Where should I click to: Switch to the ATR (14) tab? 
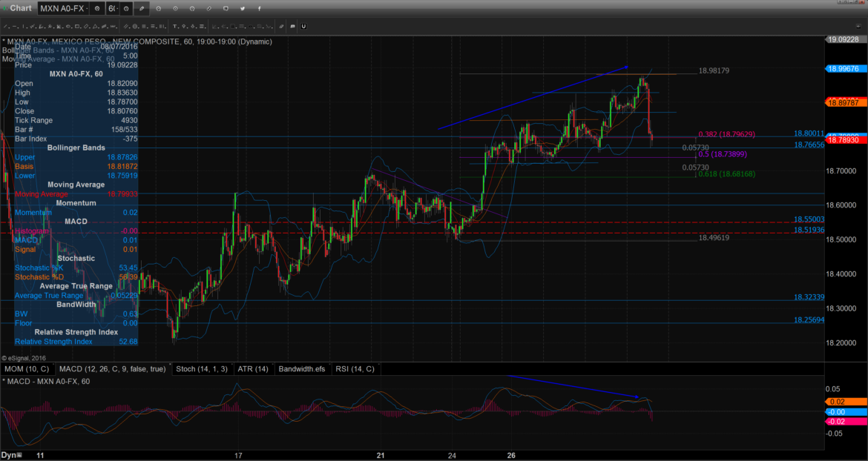point(253,368)
